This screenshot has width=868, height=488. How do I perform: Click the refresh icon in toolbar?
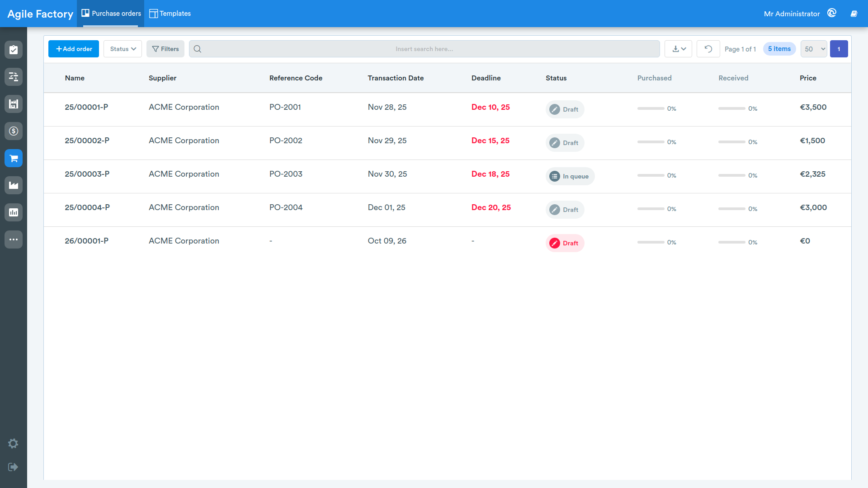pos(708,49)
